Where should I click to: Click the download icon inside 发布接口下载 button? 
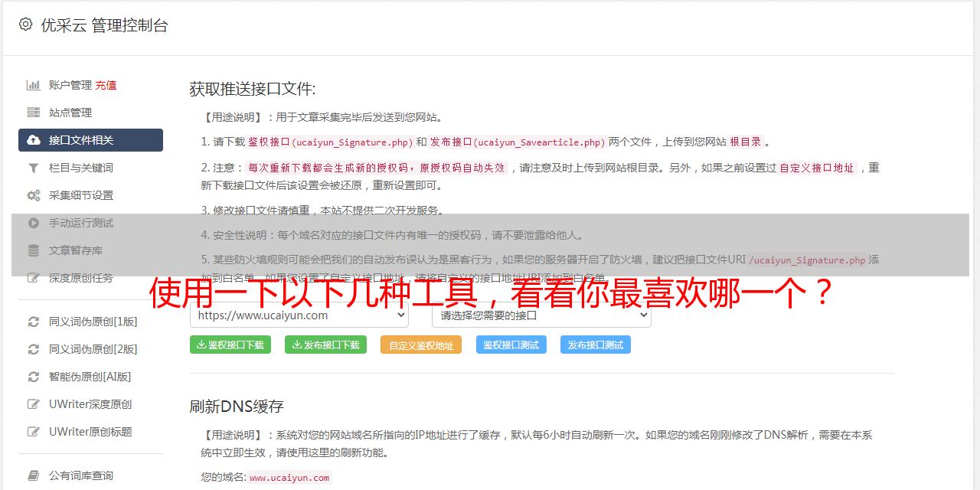tap(296, 345)
